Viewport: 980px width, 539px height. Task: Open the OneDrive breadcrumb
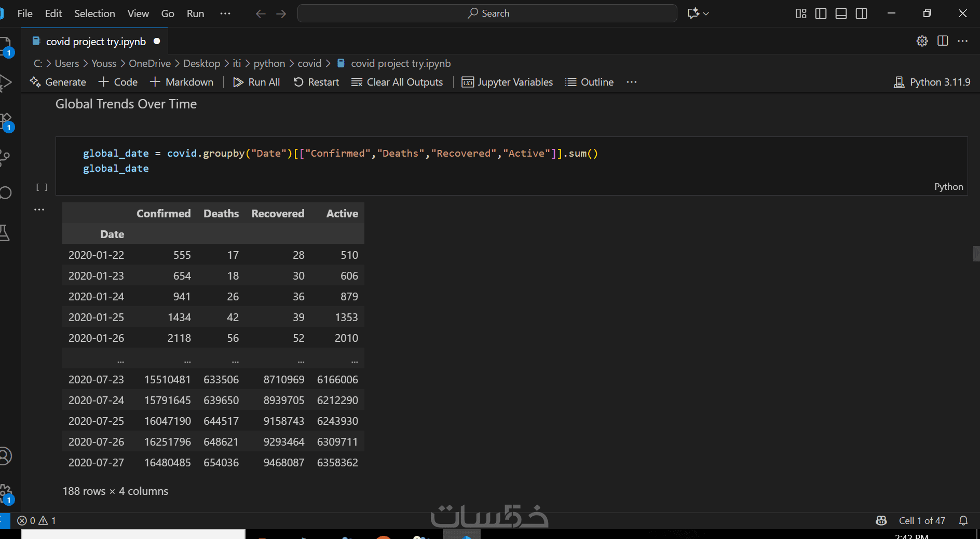[149, 63]
